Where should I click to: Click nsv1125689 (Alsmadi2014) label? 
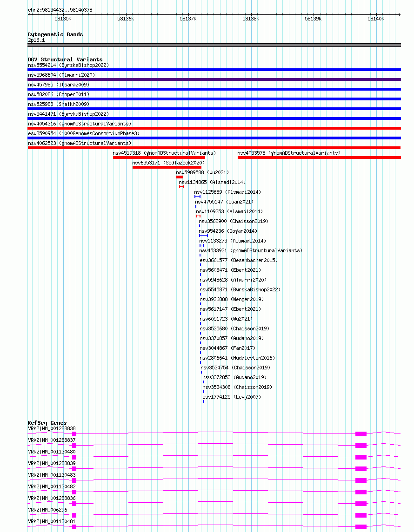tap(227, 192)
